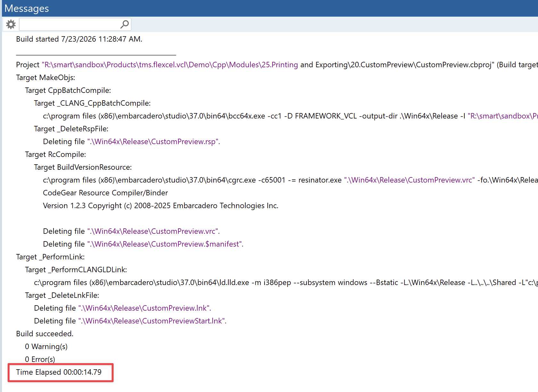The height and width of the screenshot is (392, 538).
Task: Open the Messages settings gear icon
Action: click(x=11, y=24)
